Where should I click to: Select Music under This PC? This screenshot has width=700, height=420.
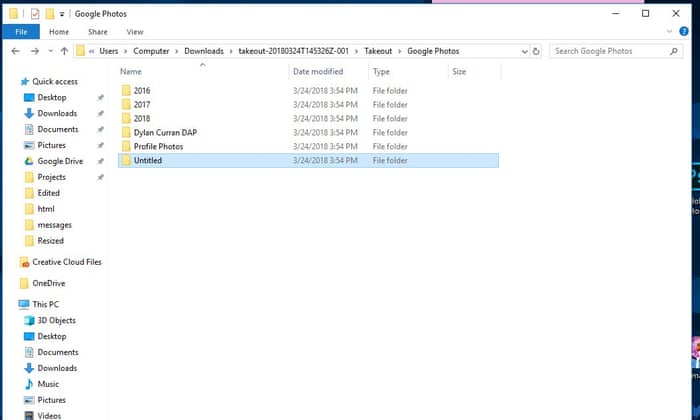click(x=48, y=384)
